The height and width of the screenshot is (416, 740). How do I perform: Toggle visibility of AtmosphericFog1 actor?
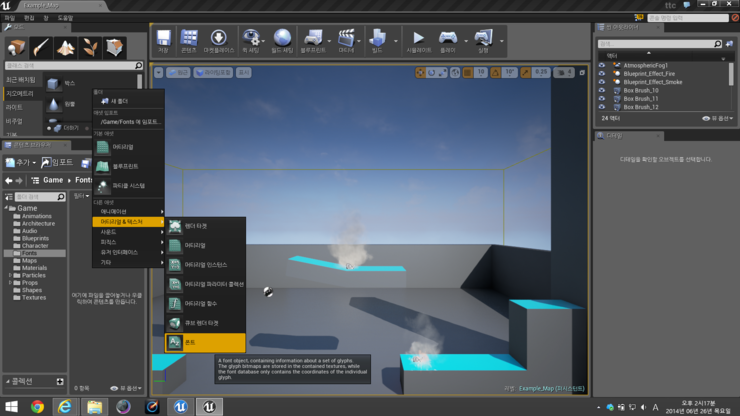602,65
